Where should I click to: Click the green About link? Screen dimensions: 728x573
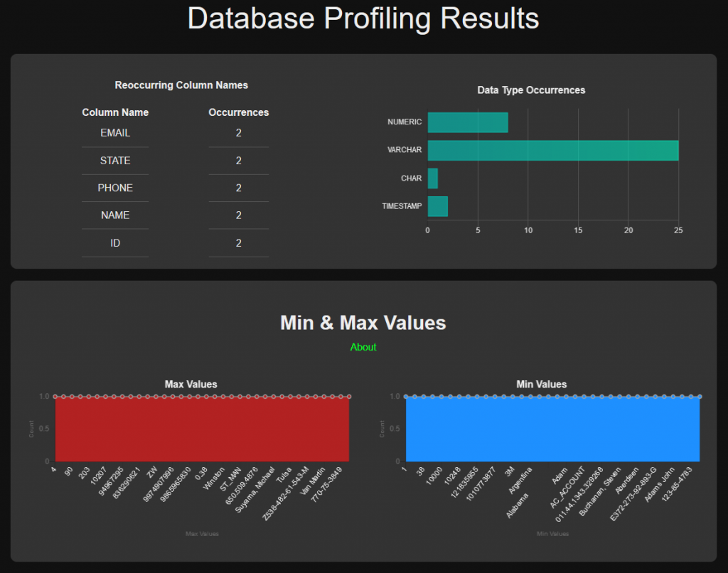click(x=363, y=347)
